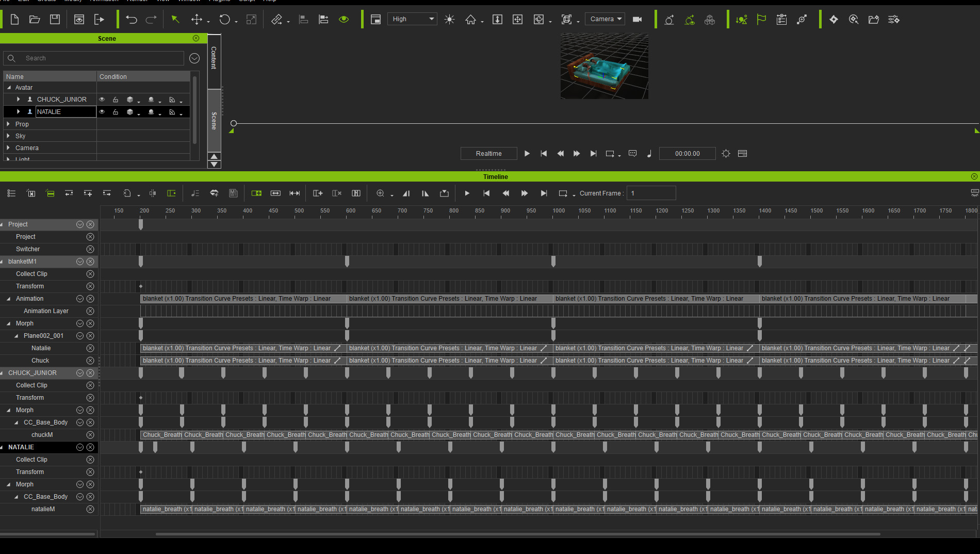Open the Export icon
Image resolution: width=980 pixels, height=554 pixels.
[x=99, y=19]
